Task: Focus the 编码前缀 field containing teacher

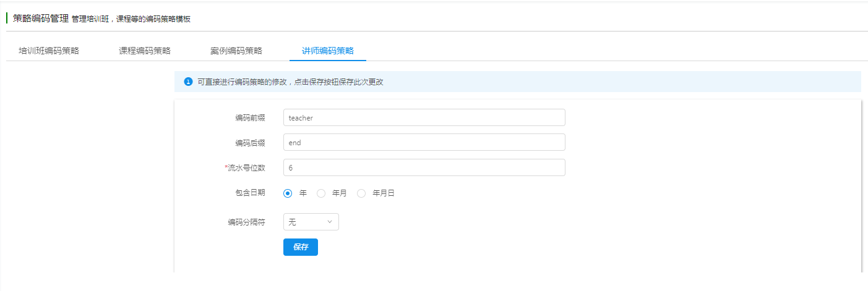Action: (x=424, y=117)
